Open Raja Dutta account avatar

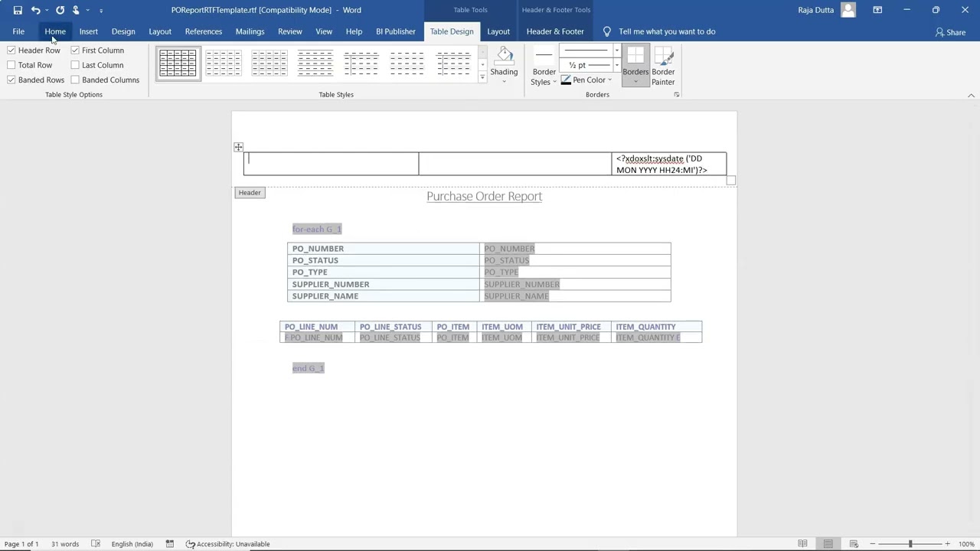pyautogui.click(x=848, y=10)
